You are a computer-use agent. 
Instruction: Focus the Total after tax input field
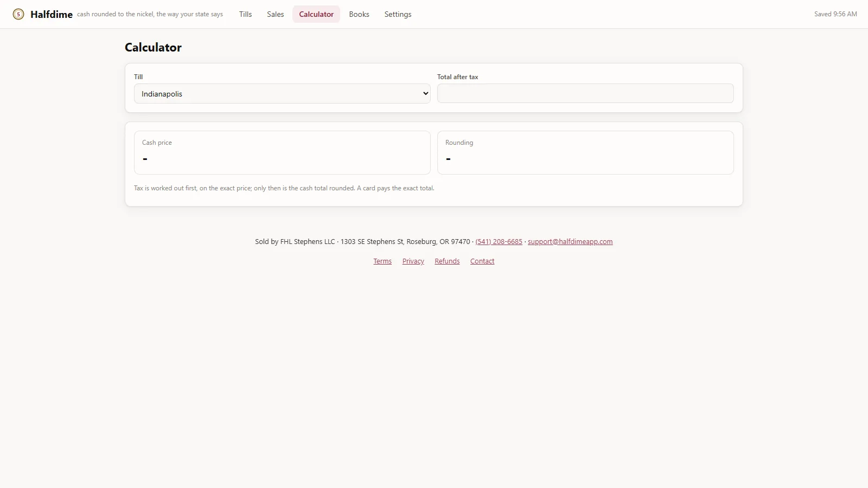(585, 93)
